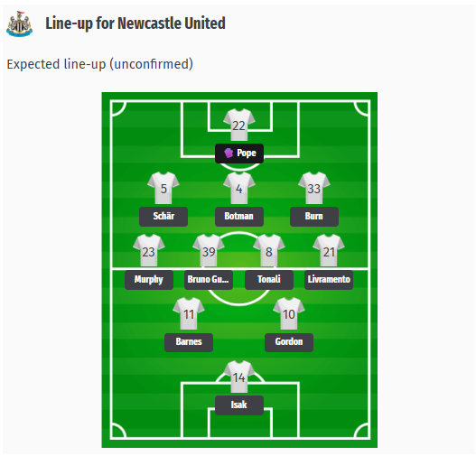Select goalkeeper jersey number 22
Viewport: 476px width, 456px height.
pos(239,125)
